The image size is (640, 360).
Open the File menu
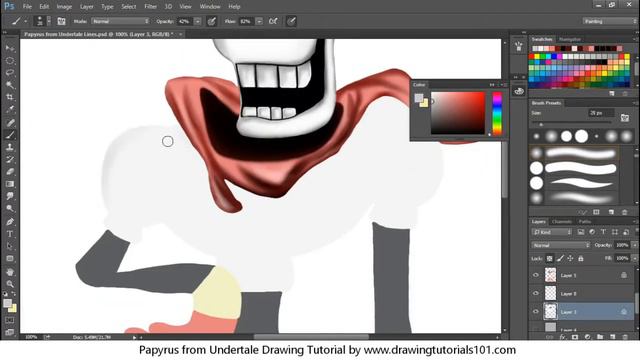click(x=27, y=7)
